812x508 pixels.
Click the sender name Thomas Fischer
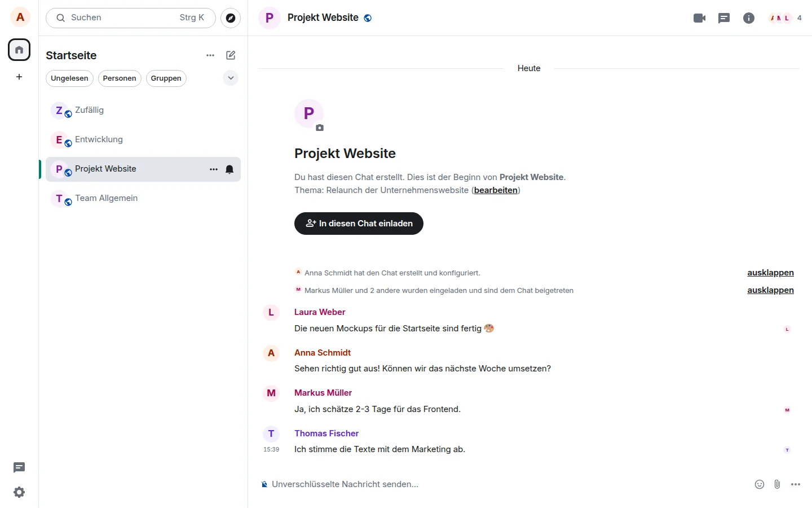[x=326, y=433]
